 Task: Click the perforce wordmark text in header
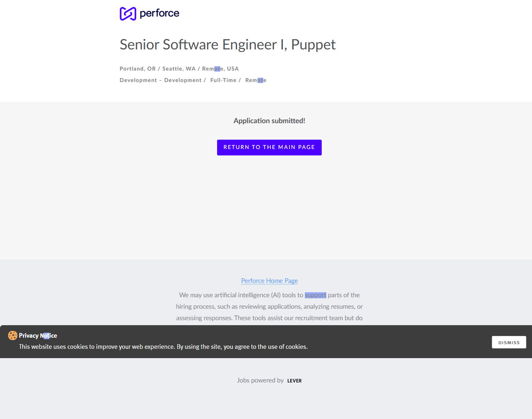pos(159,13)
